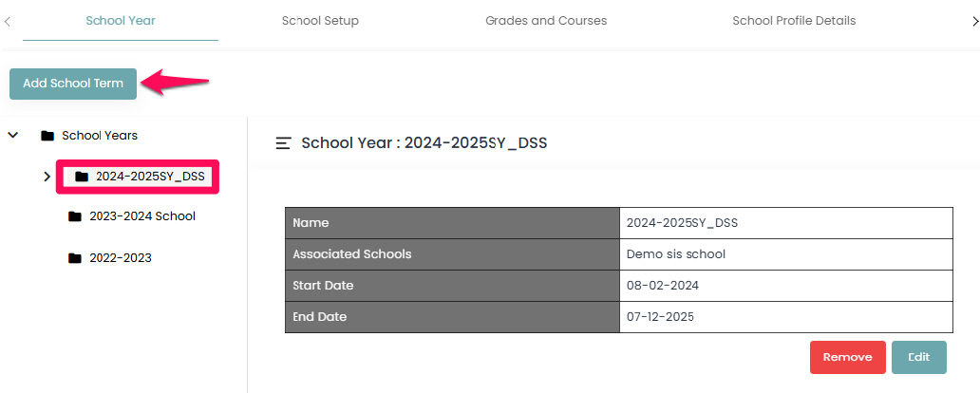
Task: Select the 2023-2024 School tree item
Action: coord(142,216)
